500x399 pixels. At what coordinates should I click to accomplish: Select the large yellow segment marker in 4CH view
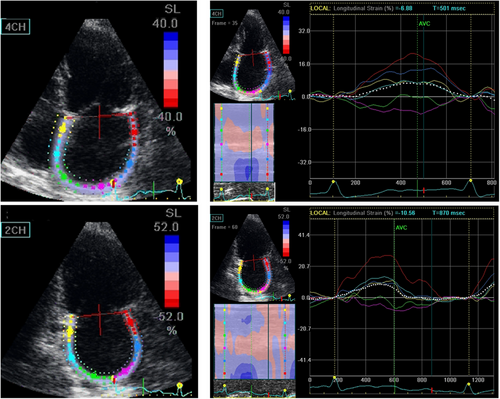coord(63,128)
